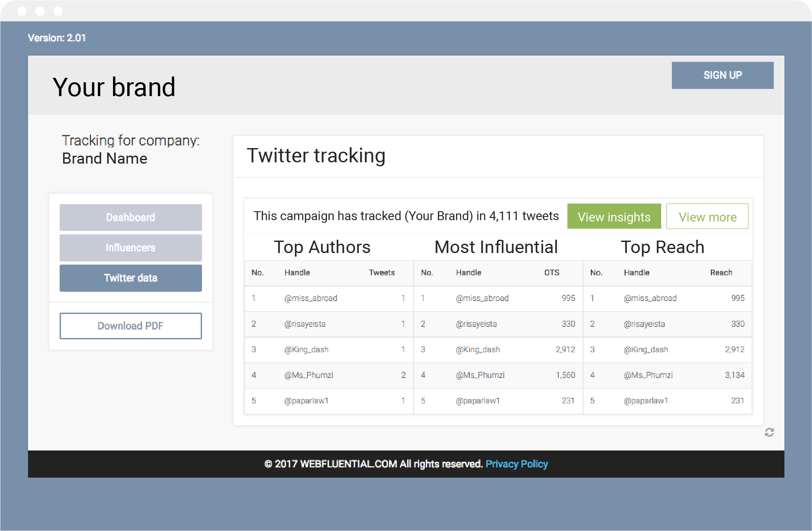
Task: Select @risayeista in Top Reach
Action: pyautogui.click(x=644, y=324)
